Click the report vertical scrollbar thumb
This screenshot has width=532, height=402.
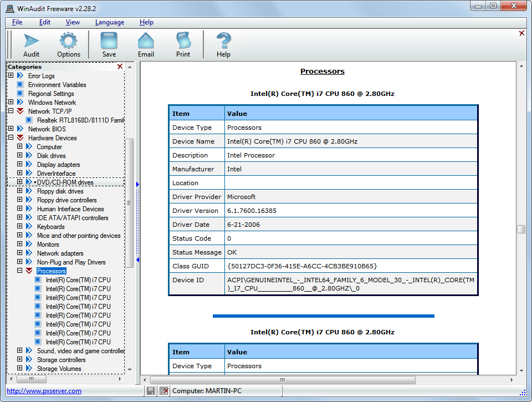click(x=521, y=230)
